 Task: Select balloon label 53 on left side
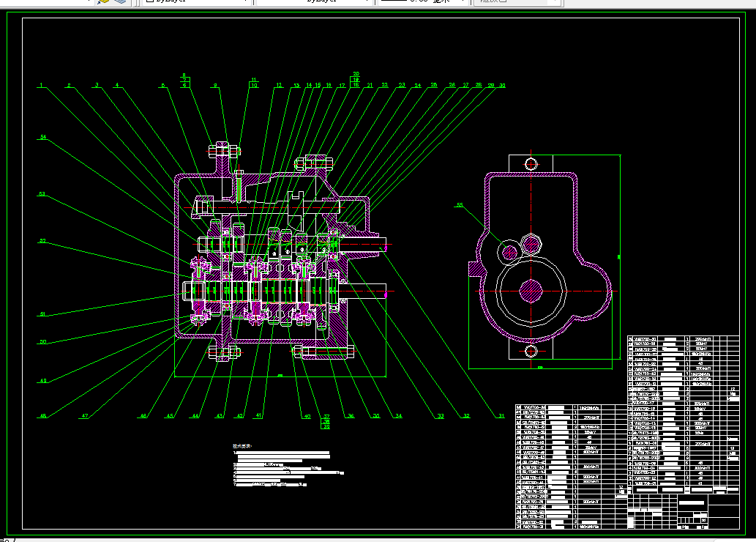42,194
